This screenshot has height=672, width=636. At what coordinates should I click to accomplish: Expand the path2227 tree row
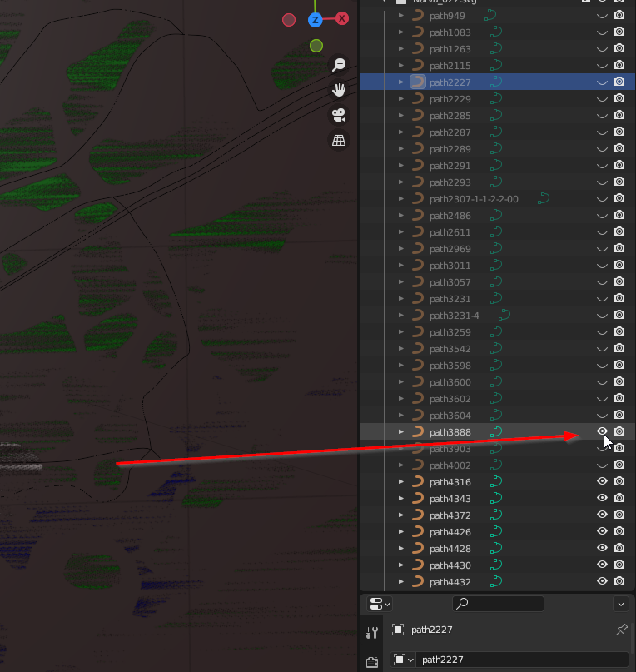pyautogui.click(x=401, y=82)
